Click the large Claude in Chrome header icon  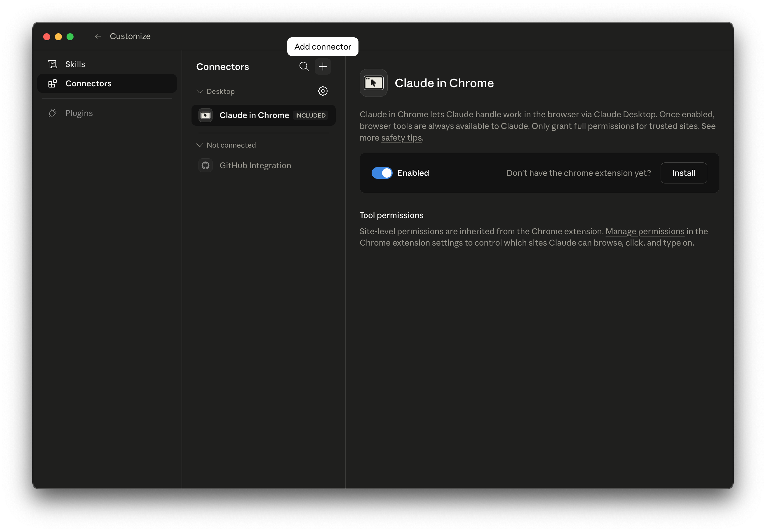pos(373,83)
